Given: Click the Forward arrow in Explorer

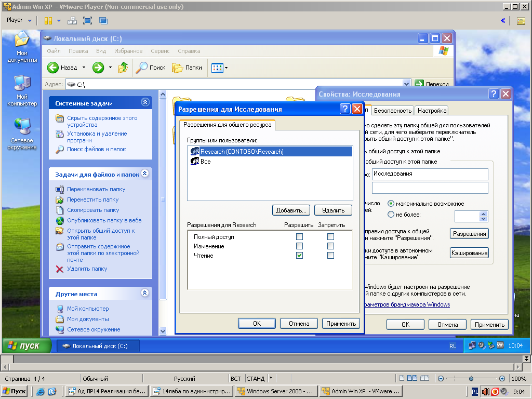Looking at the screenshot, I should click(x=98, y=68).
